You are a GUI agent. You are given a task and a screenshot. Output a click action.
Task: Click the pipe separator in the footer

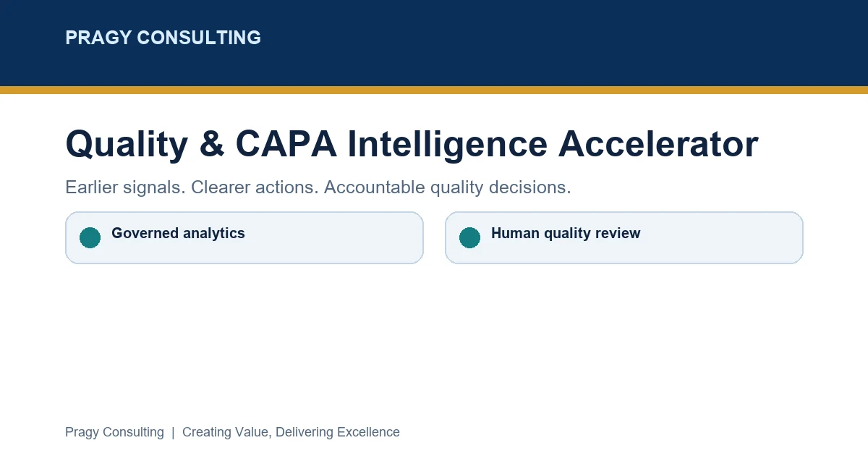tap(173, 432)
